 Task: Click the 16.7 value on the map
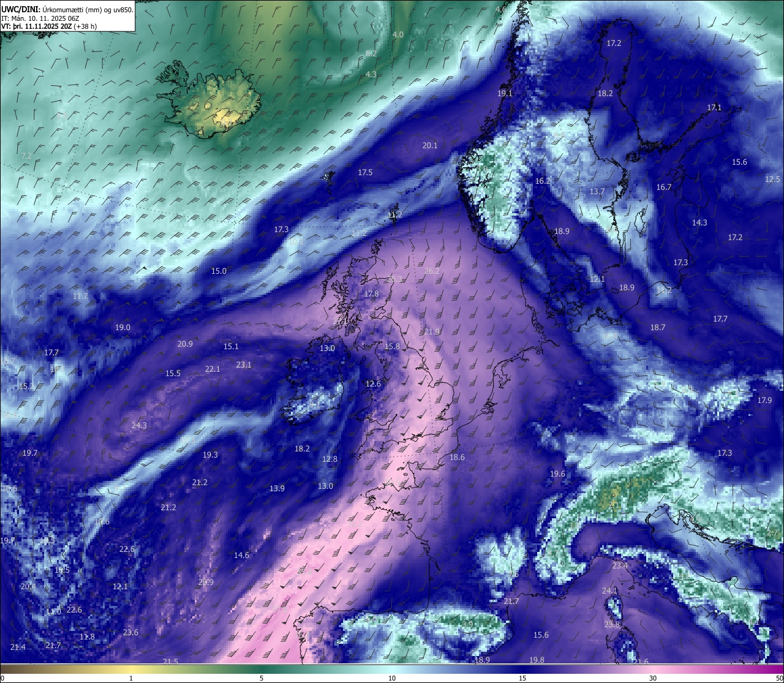[x=664, y=187]
